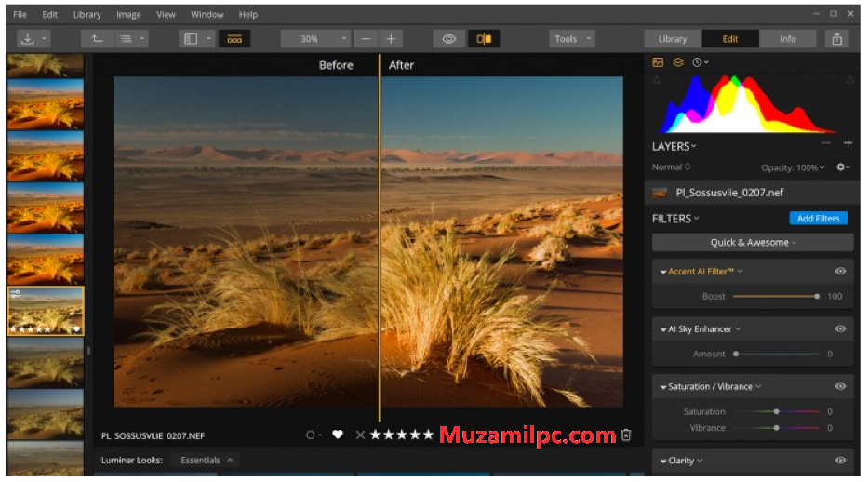Viewport: 868px width, 482px height.
Task: Remove layer with minus icon
Action: [x=826, y=143]
